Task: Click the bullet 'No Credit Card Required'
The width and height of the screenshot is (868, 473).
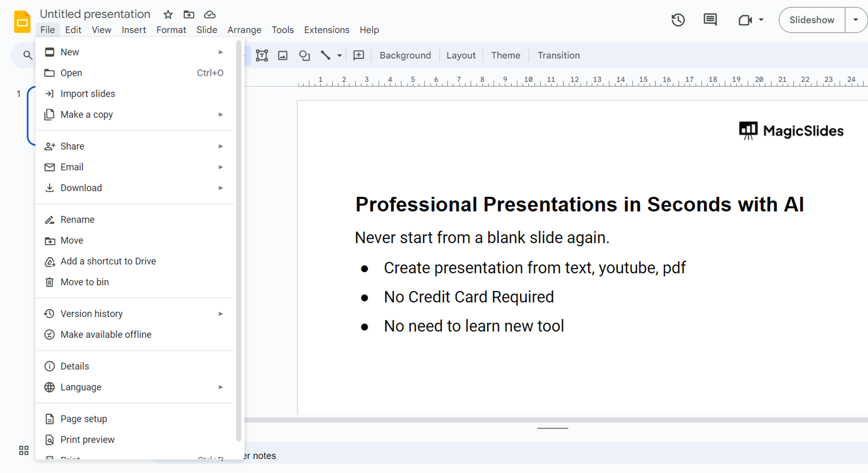Action: [x=469, y=297]
